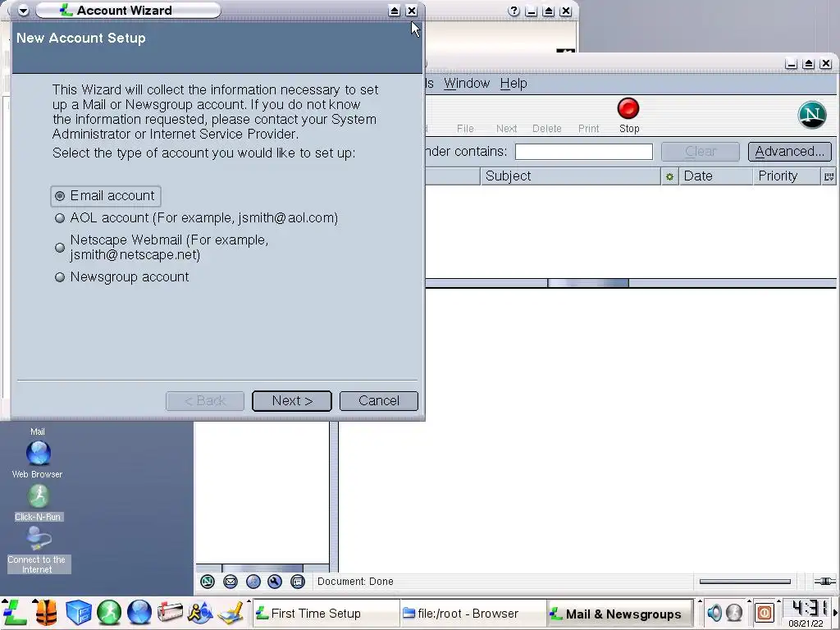The width and height of the screenshot is (840, 630).
Task: Click the red Stop toolbar button
Action: [x=629, y=115]
